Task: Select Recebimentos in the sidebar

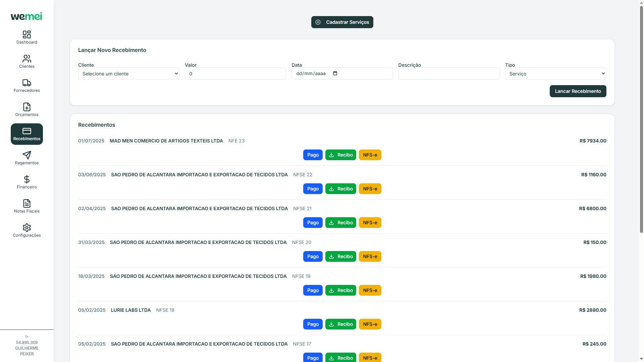Action: pyautogui.click(x=27, y=134)
